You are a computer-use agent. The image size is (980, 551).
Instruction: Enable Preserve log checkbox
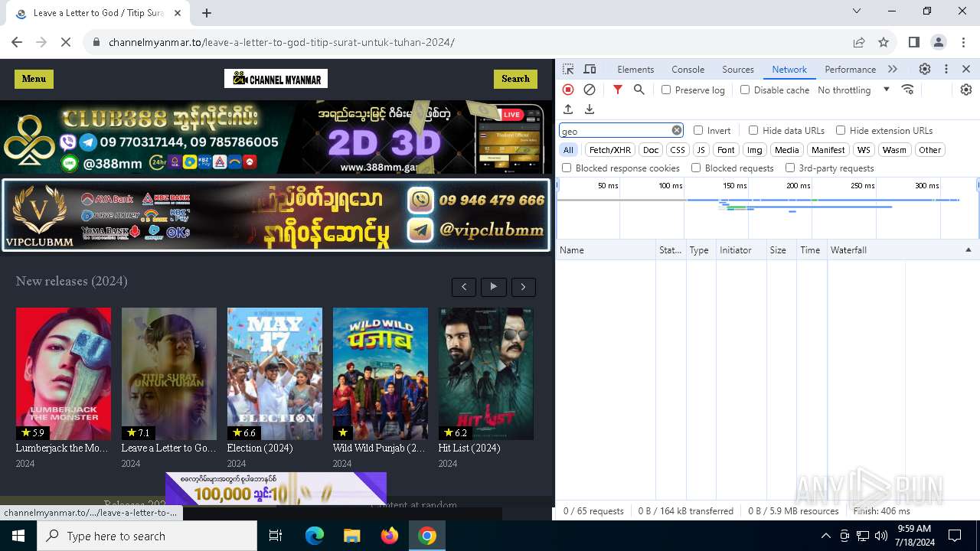pos(666,90)
